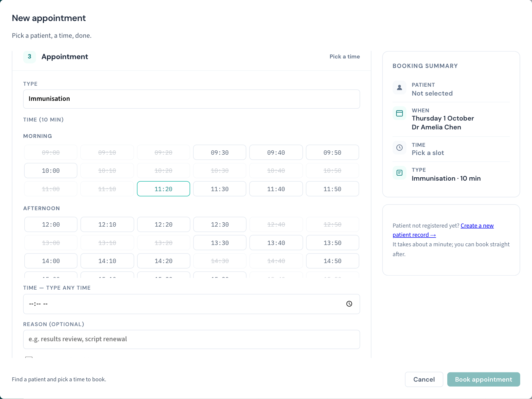
Task: Click the 'Immunisation · 10 min' summary text
Action: (446, 178)
